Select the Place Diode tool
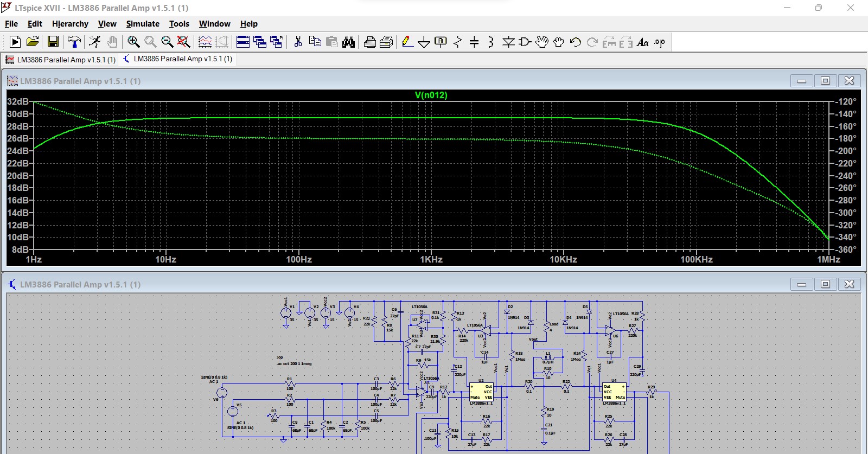The width and height of the screenshot is (868, 454). pos(508,42)
